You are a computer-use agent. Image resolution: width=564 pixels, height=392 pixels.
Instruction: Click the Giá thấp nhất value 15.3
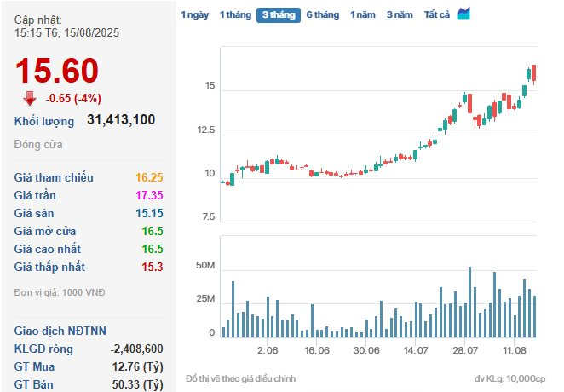click(153, 267)
